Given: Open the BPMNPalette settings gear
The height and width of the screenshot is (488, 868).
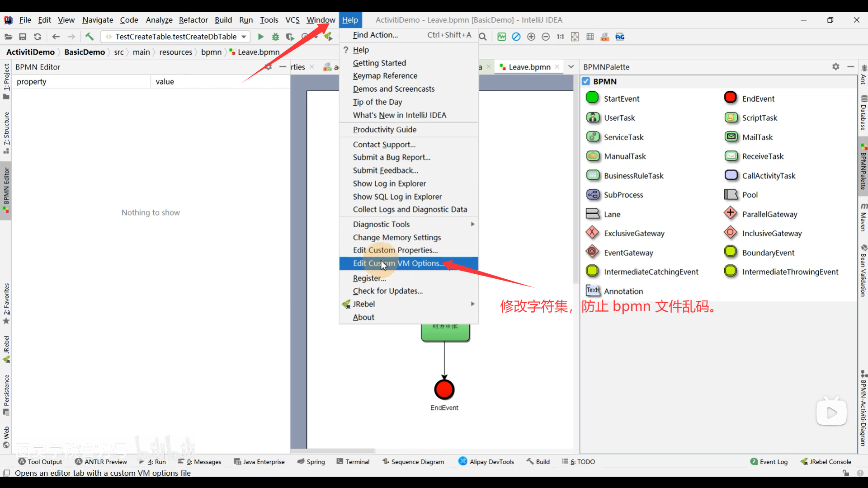Looking at the screenshot, I should (835, 66).
